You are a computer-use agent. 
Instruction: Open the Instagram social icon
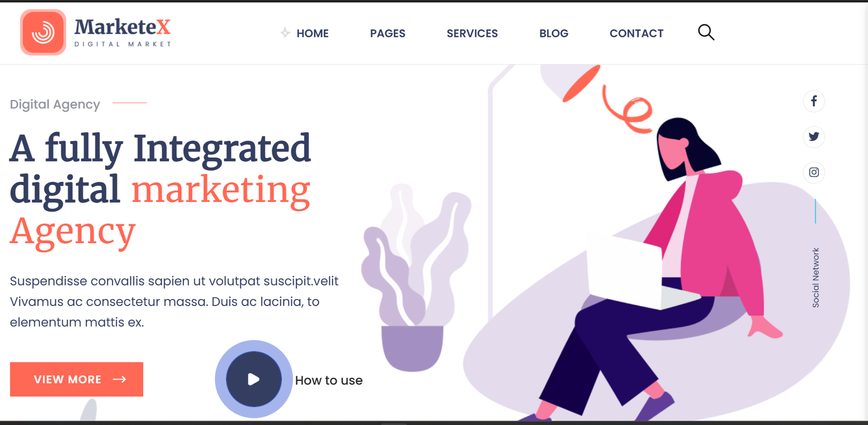click(x=814, y=173)
